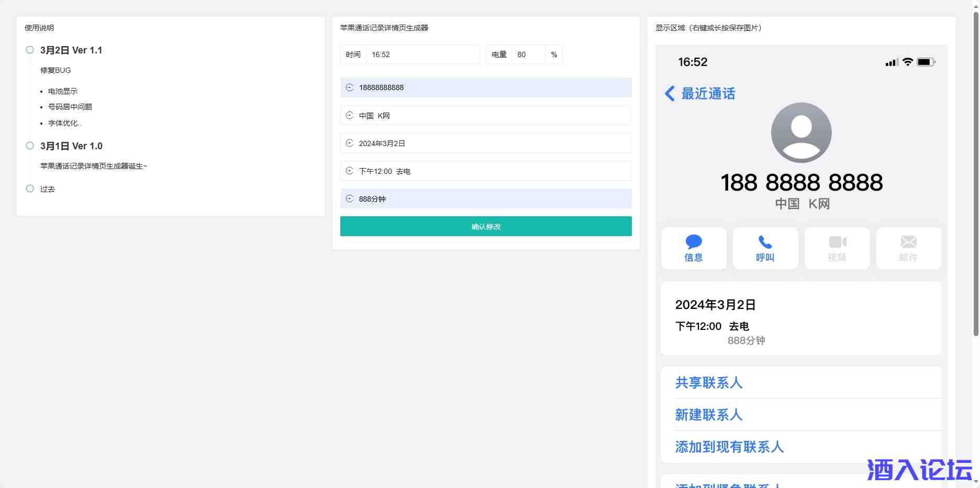
Task: Click the 电量 field showing 80
Action: [x=528, y=54]
